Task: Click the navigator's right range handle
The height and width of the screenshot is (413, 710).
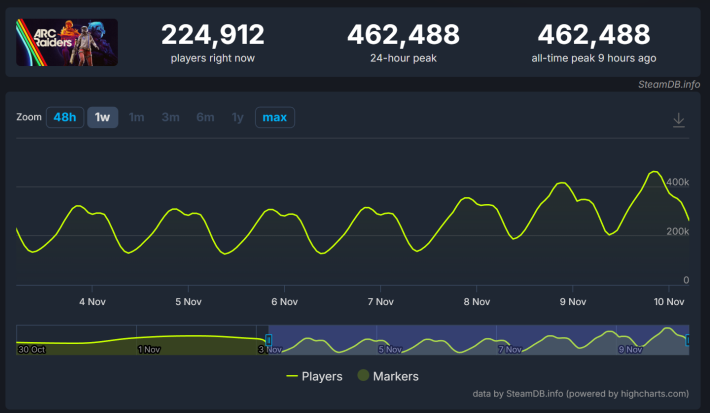Action: (x=688, y=340)
